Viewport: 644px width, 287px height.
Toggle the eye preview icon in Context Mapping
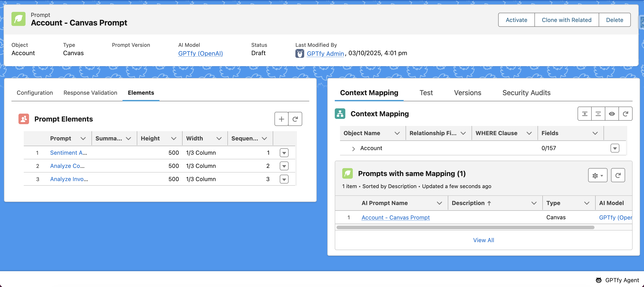pyautogui.click(x=611, y=114)
